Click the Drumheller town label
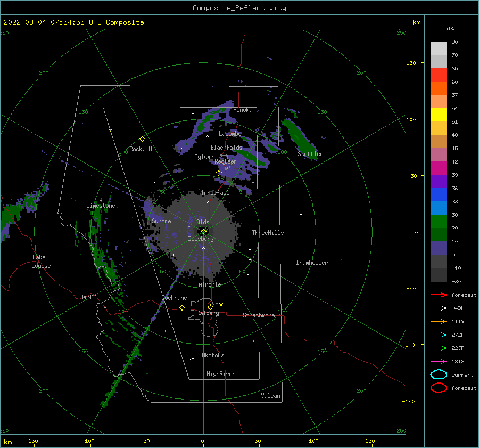This screenshot has height=448, width=479. (312, 263)
